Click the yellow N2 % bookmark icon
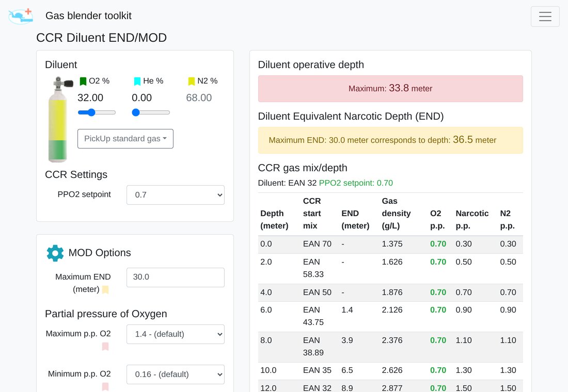The image size is (568, 392). click(x=192, y=81)
